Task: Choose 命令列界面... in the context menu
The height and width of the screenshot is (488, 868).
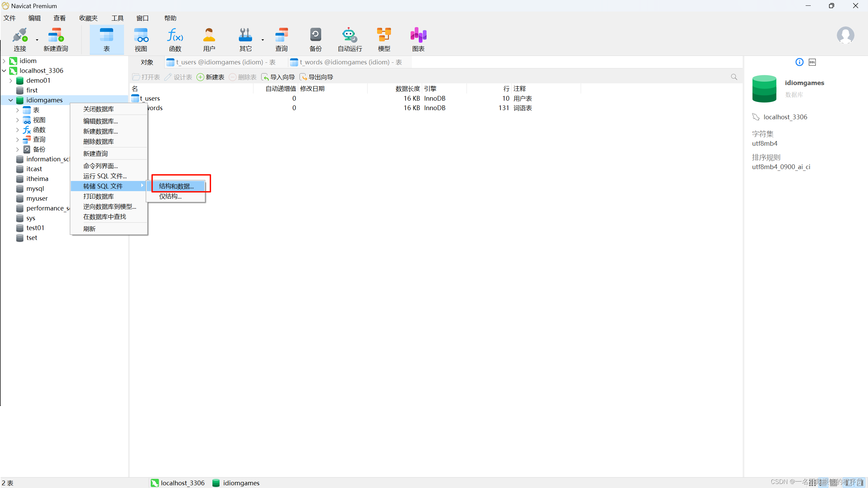Action: point(109,166)
